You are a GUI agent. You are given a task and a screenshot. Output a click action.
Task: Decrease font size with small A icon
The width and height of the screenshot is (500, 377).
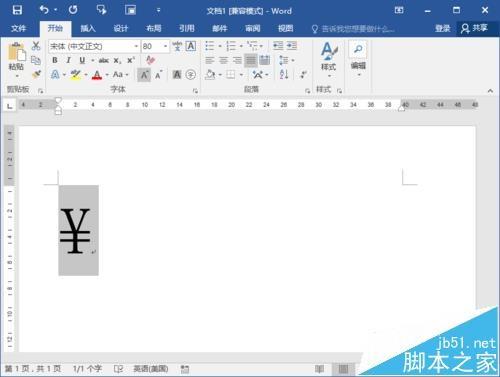pos(158,75)
